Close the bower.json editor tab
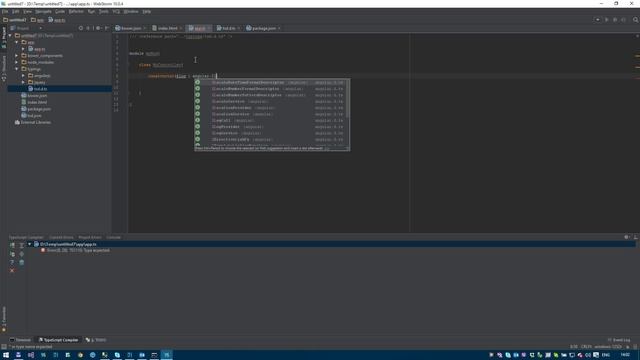Screen dimensions: 640x360 coord(144,28)
